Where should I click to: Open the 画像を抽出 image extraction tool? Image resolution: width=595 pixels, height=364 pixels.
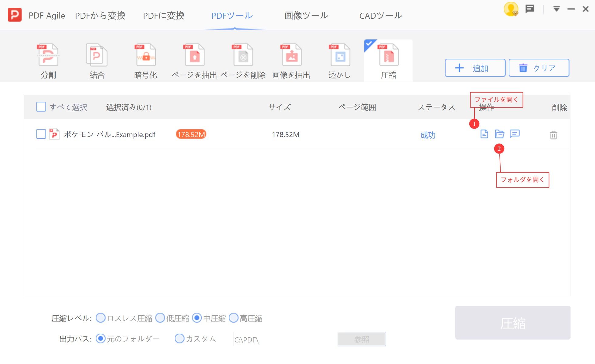pos(291,59)
